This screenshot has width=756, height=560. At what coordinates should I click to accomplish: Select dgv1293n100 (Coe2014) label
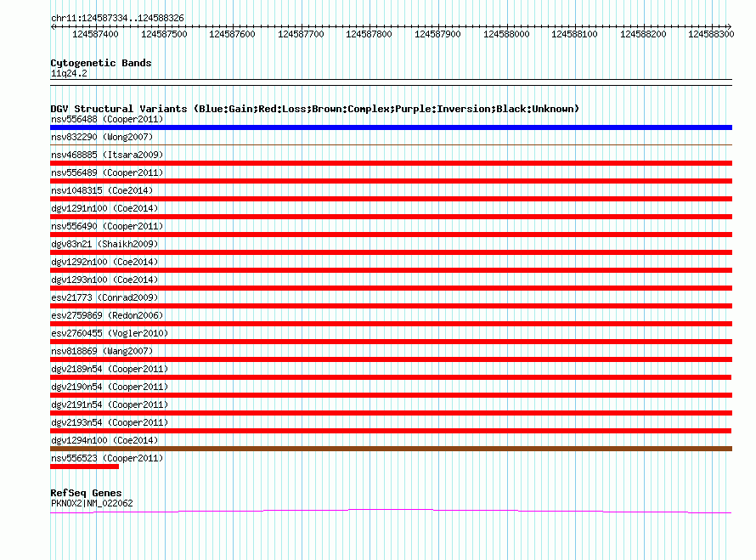104,280
